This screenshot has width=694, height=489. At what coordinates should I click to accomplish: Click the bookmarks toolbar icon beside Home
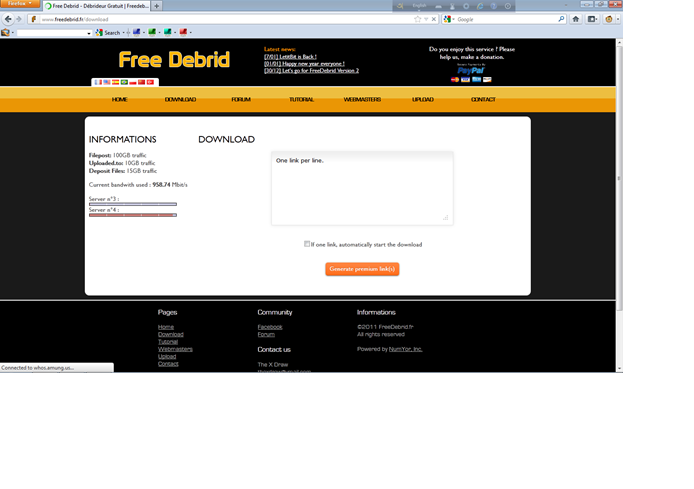click(x=591, y=19)
